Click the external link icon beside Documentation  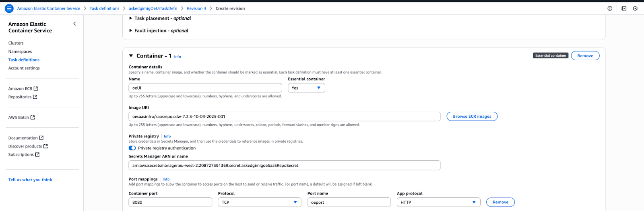click(41, 138)
